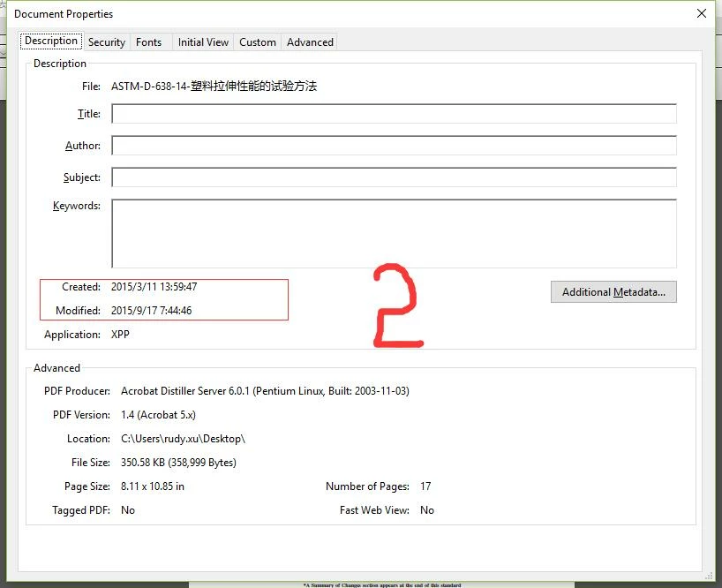722x588 pixels.
Task: Click the Number of Pages value
Action: coord(425,486)
